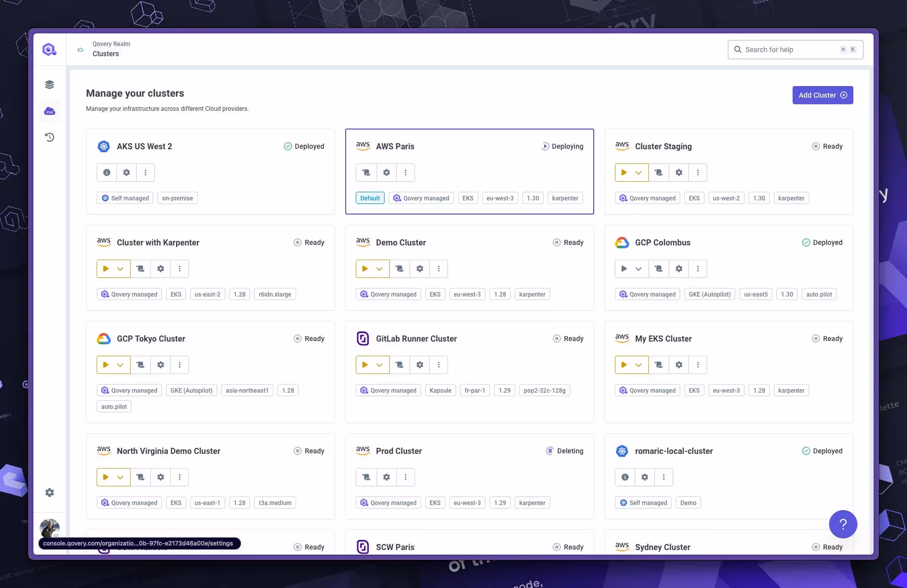The width and height of the screenshot is (907, 588).
Task: Open info icon on AKS US West 2
Action: click(106, 172)
